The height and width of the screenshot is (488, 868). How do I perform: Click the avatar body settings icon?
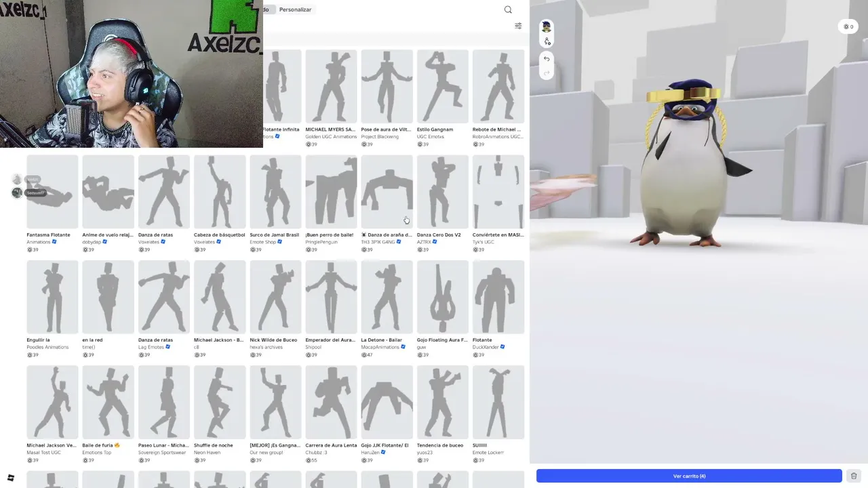coord(547,41)
